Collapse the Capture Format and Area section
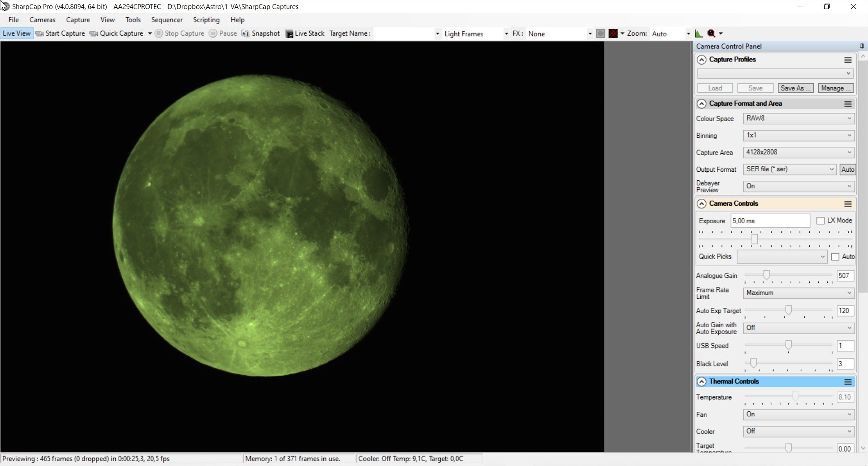 coord(701,104)
